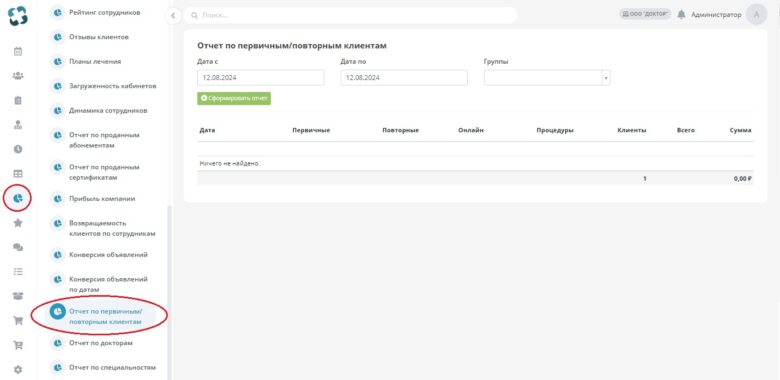Image resolution: width=780 pixels, height=380 pixels.
Task: Open the pie chart reports section
Action: pyautogui.click(x=18, y=198)
